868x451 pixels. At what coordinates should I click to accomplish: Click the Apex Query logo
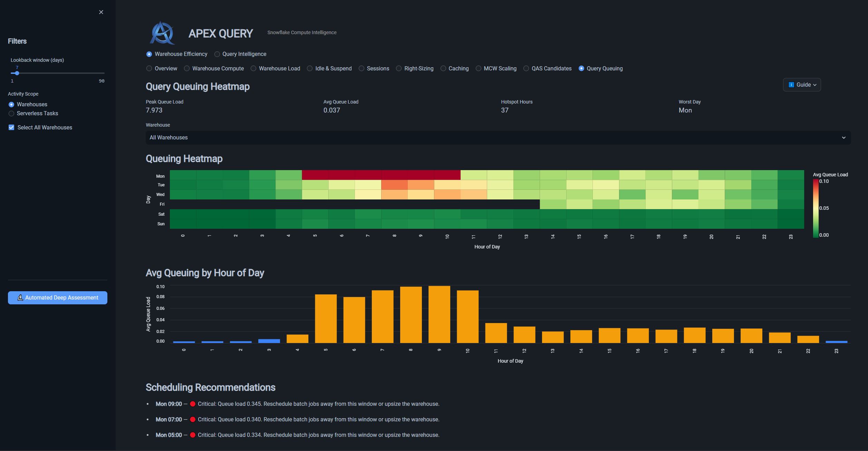[162, 33]
